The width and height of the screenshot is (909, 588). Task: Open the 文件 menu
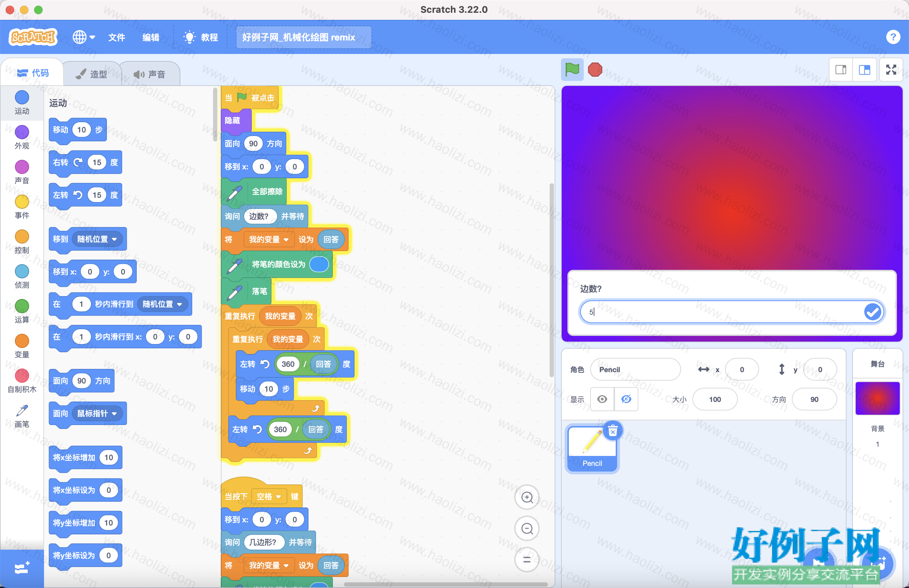pos(116,37)
